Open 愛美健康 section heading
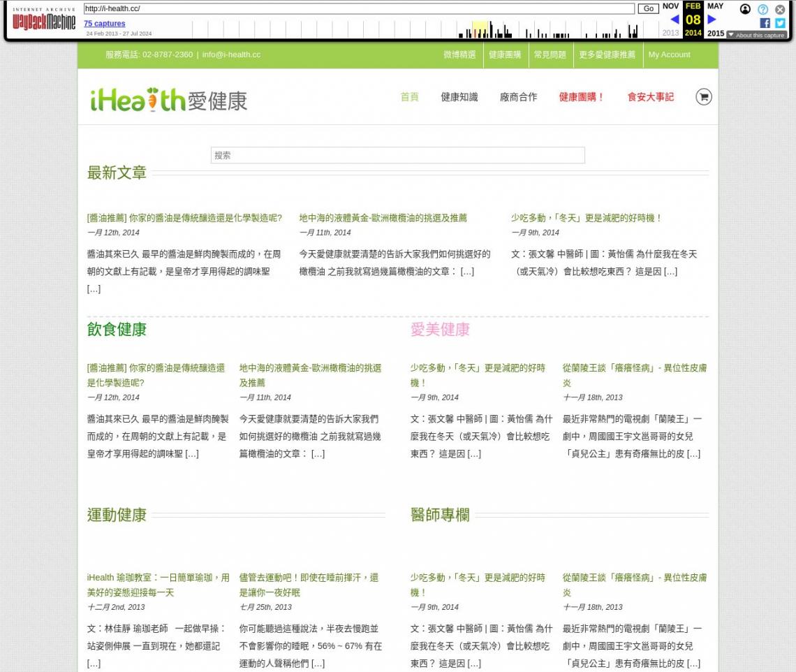The width and height of the screenshot is (796, 672). click(x=440, y=329)
